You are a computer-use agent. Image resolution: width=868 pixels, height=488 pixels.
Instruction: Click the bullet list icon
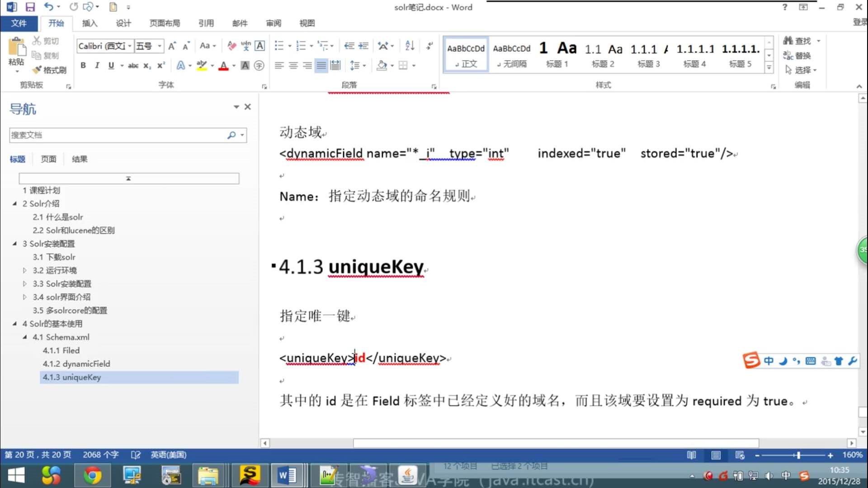coord(279,46)
